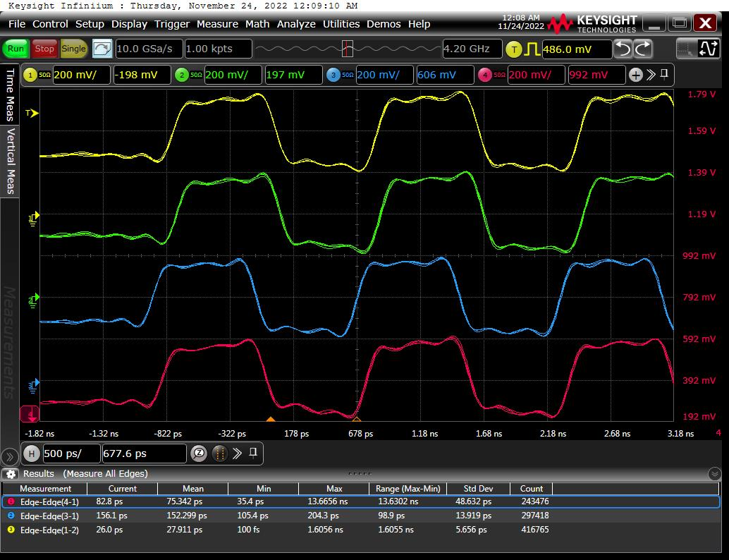Click the red Stop button
Image resolution: width=729 pixels, height=560 pixels.
pos(44,49)
